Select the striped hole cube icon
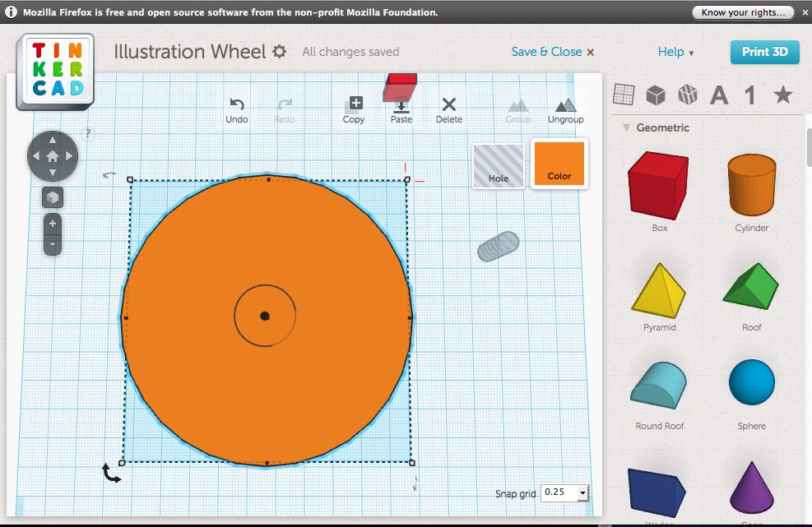The height and width of the screenshot is (527, 812). [x=688, y=95]
